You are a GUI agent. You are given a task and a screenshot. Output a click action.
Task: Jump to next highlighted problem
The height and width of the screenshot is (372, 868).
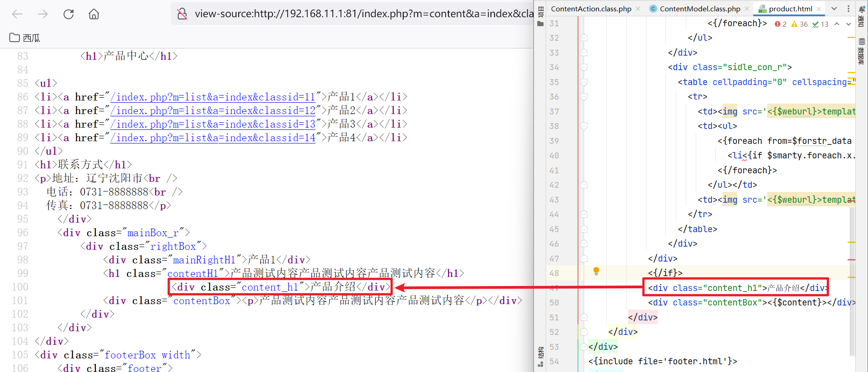(849, 24)
